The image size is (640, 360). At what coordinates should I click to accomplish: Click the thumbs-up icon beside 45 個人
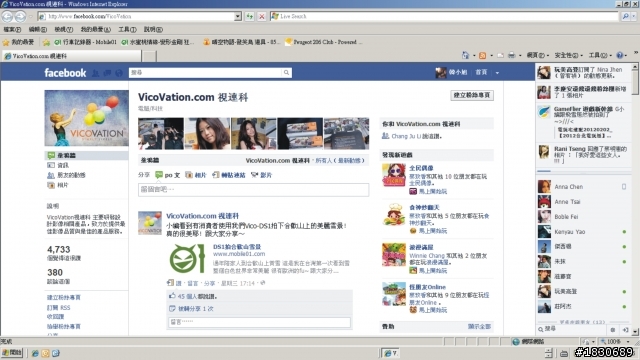click(x=172, y=296)
